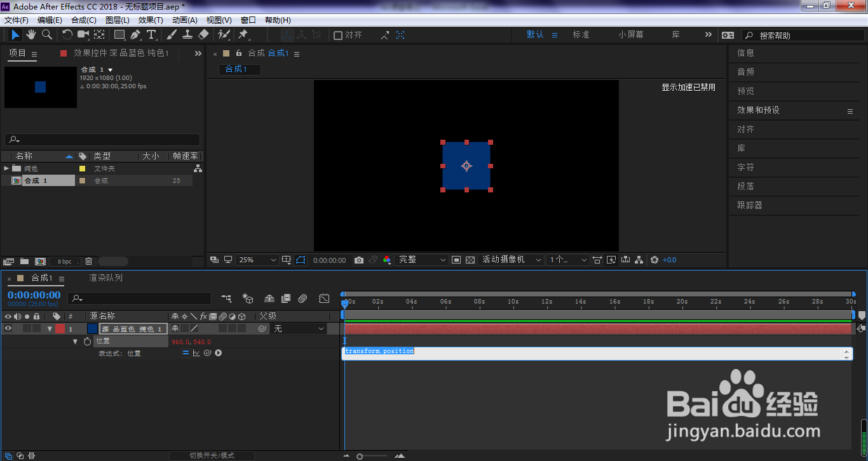This screenshot has width=868, height=461.
Task: Select the Brush tool
Action: coord(172,34)
